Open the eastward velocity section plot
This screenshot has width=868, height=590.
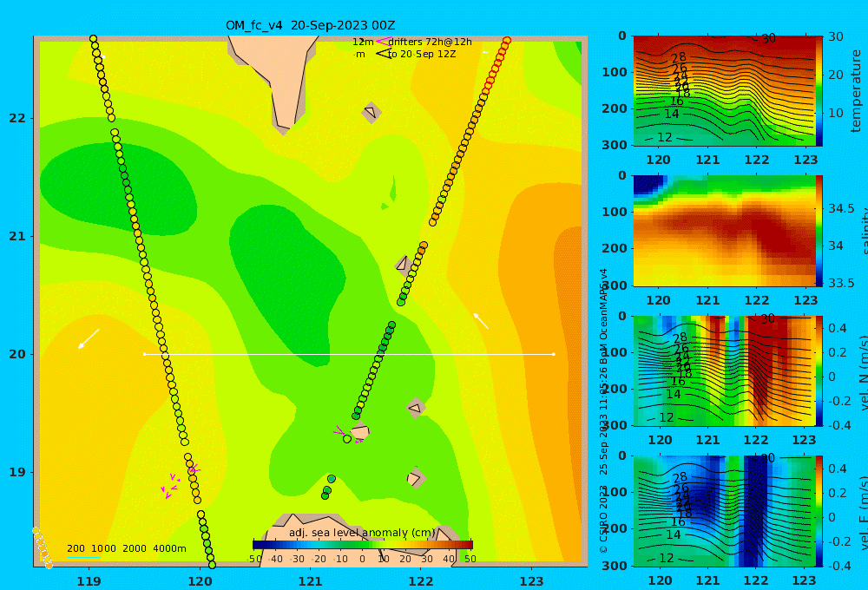724,511
